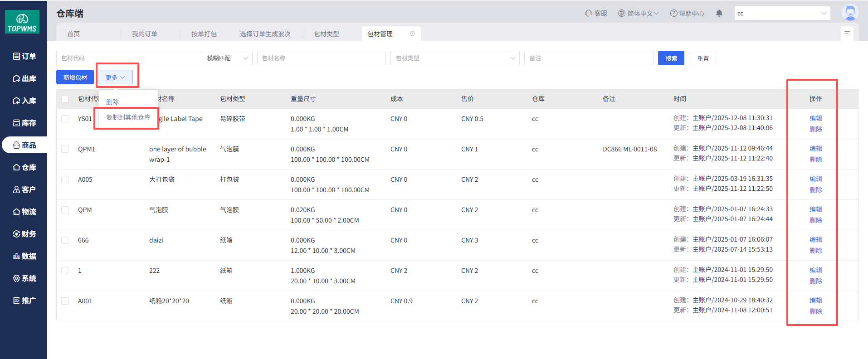Click the blue 搜索 button
868x359 pixels.
[x=671, y=58]
